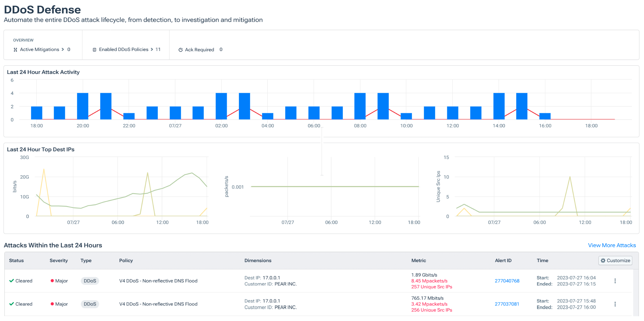Click the Active Mitigations crossed-arrows icon
Image resolution: width=644 pixels, height=321 pixels.
click(x=15, y=50)
